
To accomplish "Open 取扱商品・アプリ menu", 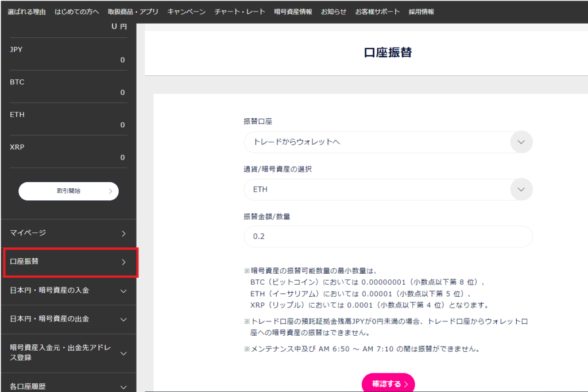I will [133, 11].
